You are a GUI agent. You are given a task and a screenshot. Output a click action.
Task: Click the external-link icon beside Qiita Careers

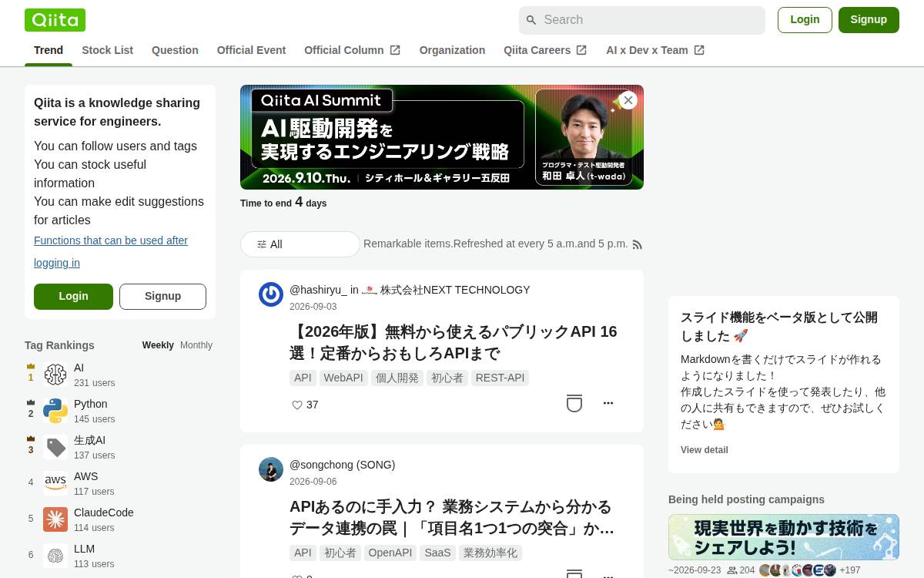(581, 50)
